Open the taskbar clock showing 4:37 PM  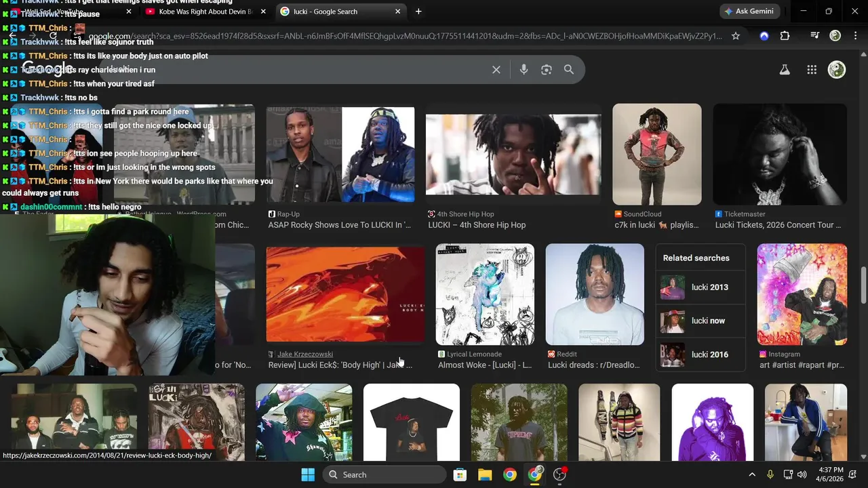[x=831, y=474]
